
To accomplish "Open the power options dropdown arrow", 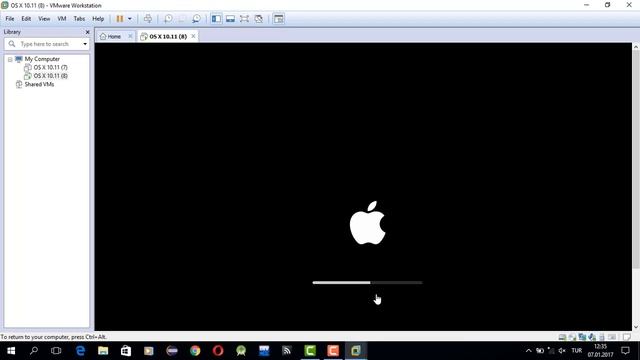I will pyautogui.click(x=130, y=19).
